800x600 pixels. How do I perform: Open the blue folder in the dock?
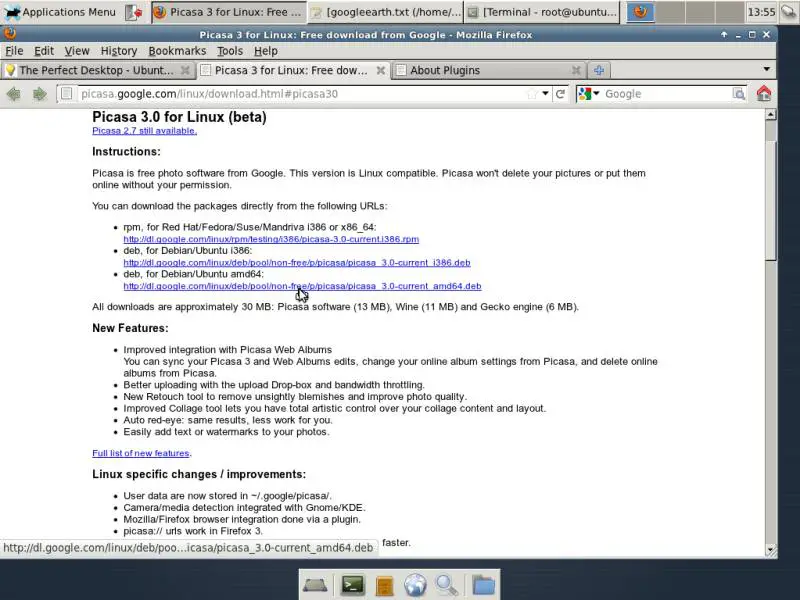(x=483, y=585)
